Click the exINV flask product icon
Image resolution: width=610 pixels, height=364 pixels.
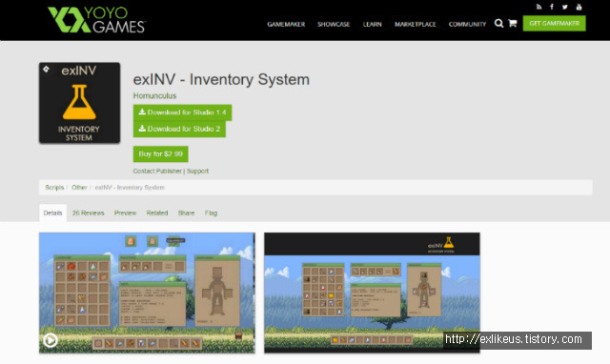tap(79, 103)
